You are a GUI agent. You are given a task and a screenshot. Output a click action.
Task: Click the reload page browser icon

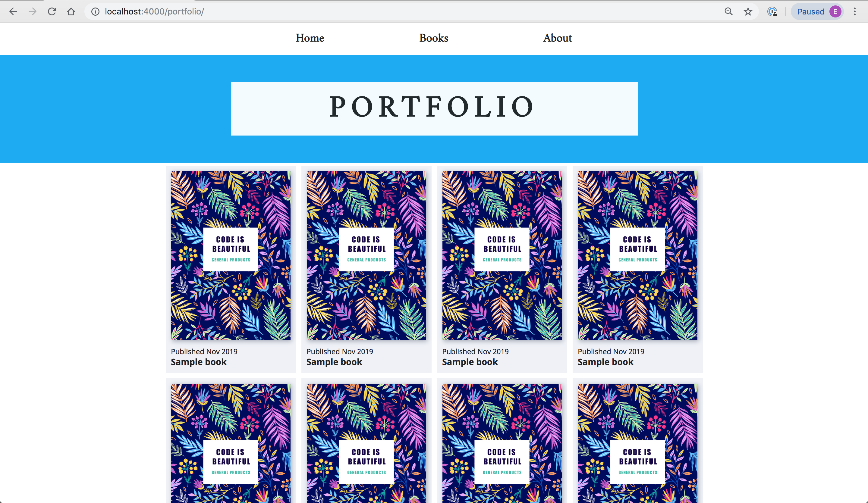[52, 11]
